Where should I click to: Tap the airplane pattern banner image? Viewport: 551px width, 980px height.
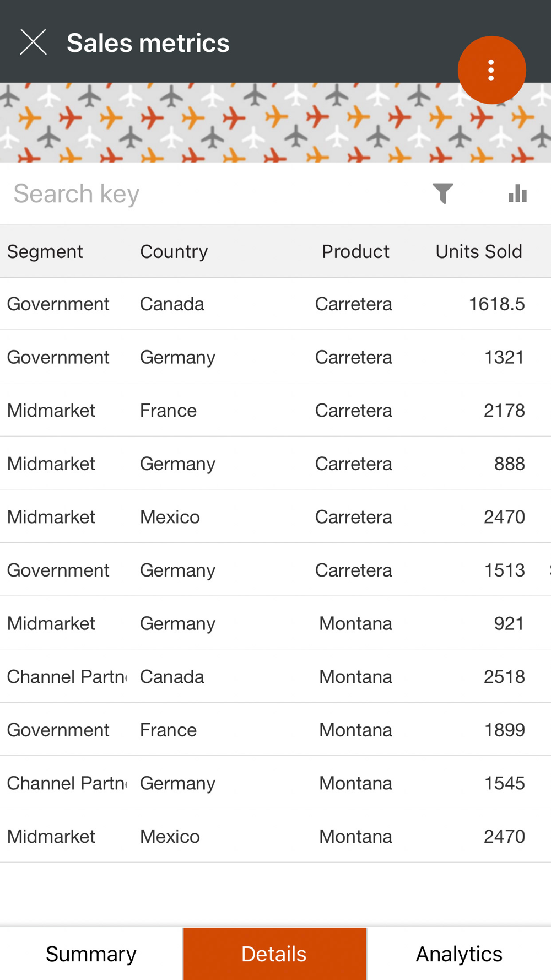275,122
